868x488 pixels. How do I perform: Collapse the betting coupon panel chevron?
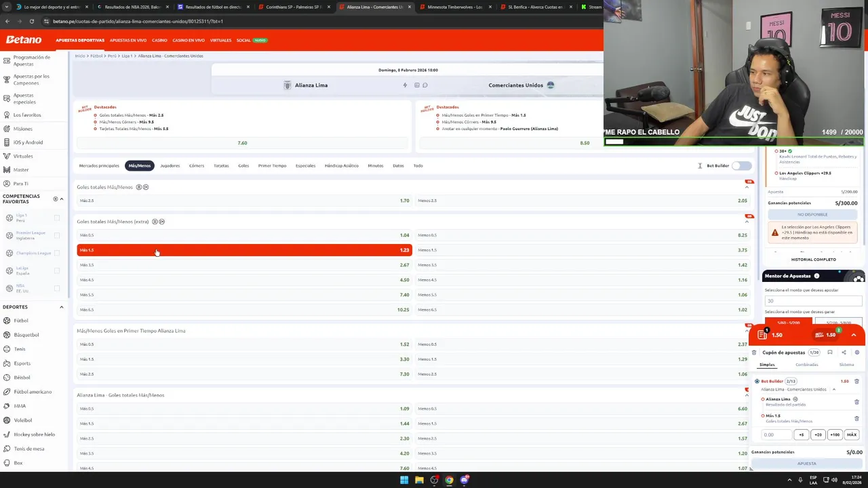click(854, 335)
